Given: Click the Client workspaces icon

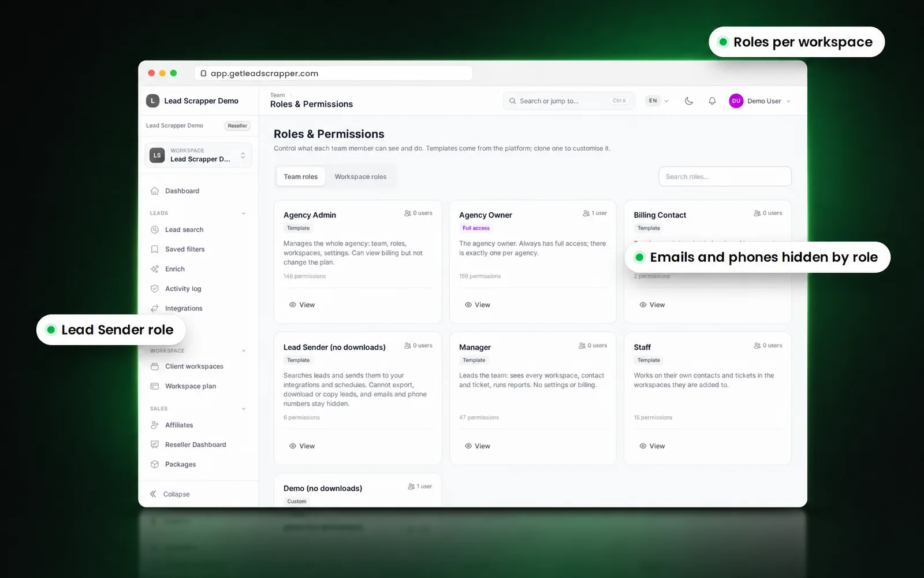Looking at the screenshot, I should (x=154, y=366).
